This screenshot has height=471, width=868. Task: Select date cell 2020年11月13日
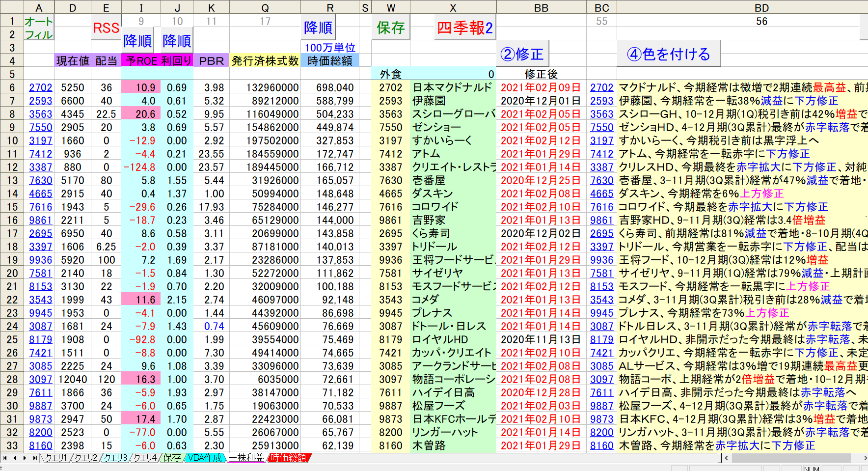[541, 339]
